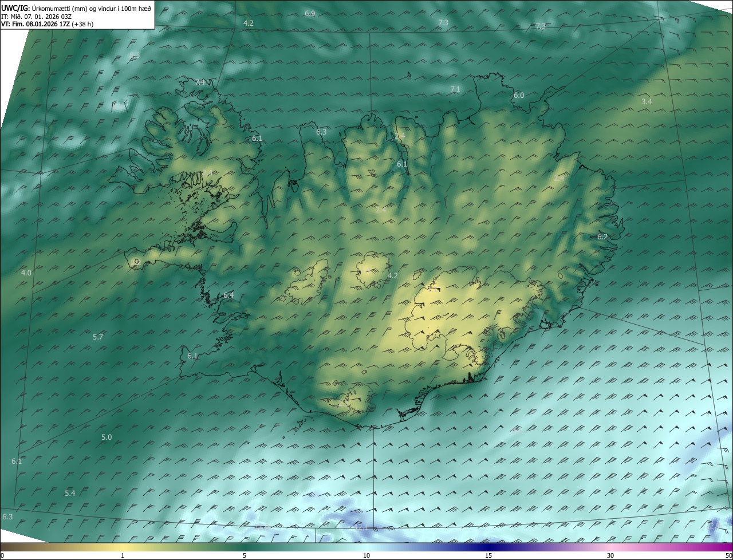Select the 7.1 value label on the map
The image size is (733, 560).
(x=455, y=89)
